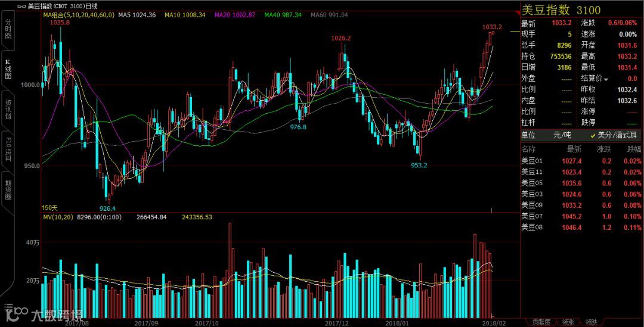Click the 2018/01 date axis label
The width and height of the screenshot is (644, 327).
[397, 323]
